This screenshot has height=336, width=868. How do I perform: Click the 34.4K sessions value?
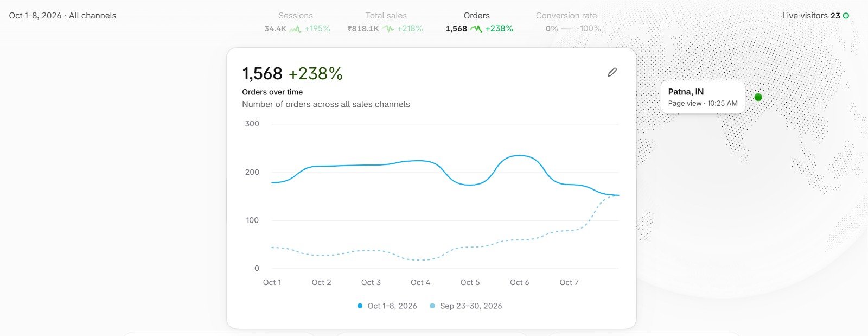point(275,29)
